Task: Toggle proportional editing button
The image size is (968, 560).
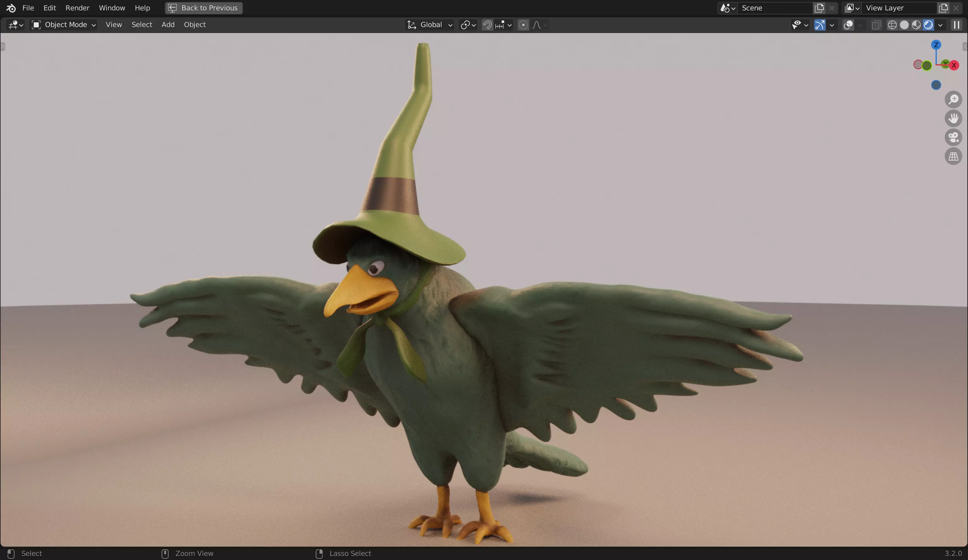Action: click(523, 25)
